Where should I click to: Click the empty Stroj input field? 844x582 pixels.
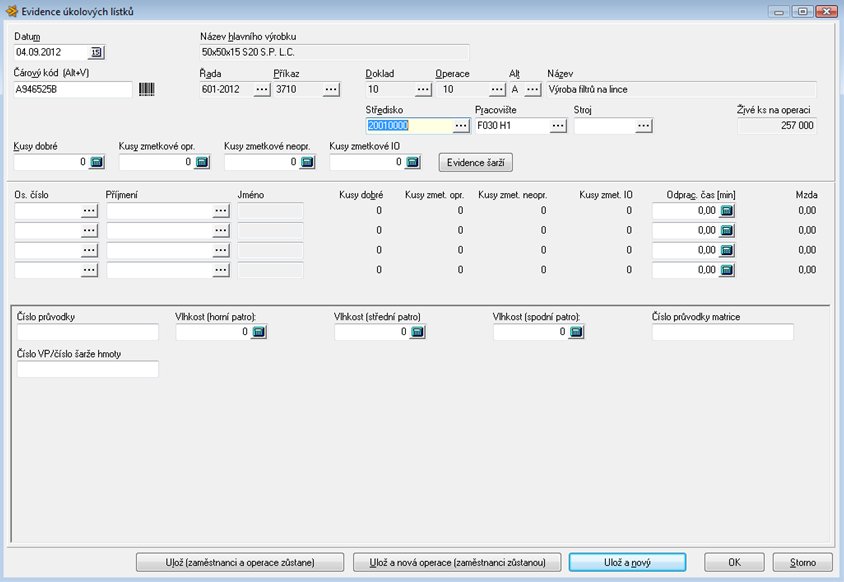tap(605, 126)
